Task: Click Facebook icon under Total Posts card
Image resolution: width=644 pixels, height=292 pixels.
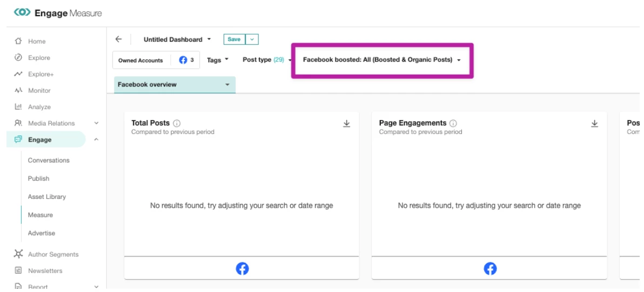Action: click(242, 269)
